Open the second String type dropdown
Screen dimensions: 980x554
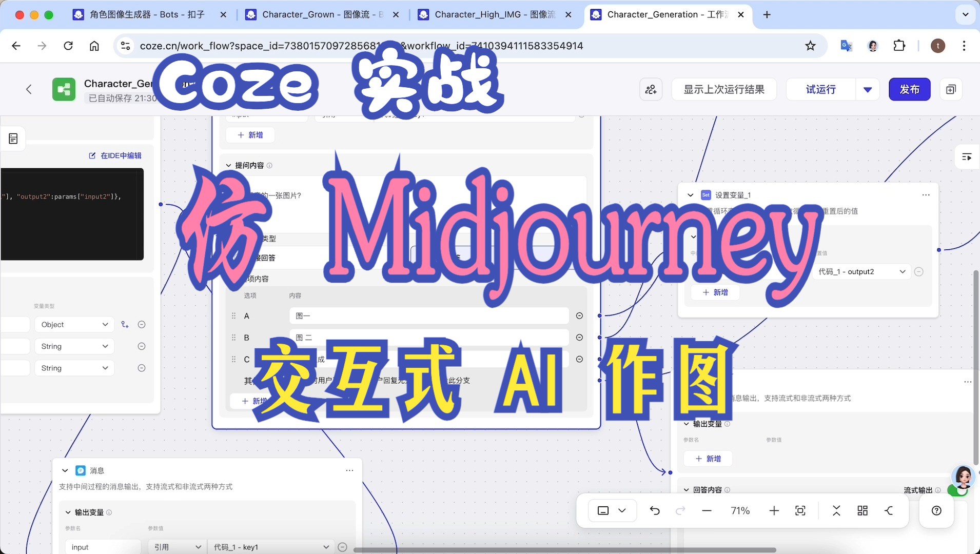[x=74, y=368]
